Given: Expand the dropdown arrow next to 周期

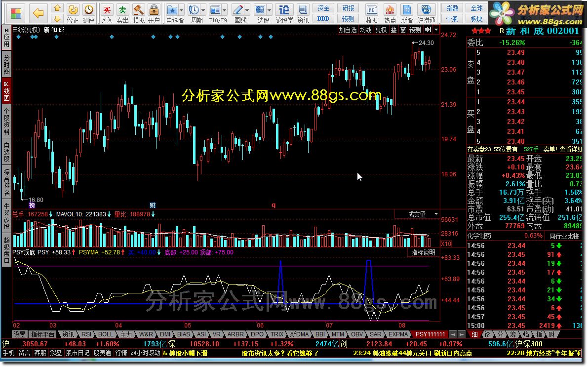Looking at the screenshot, I should (x=203, y=10).
